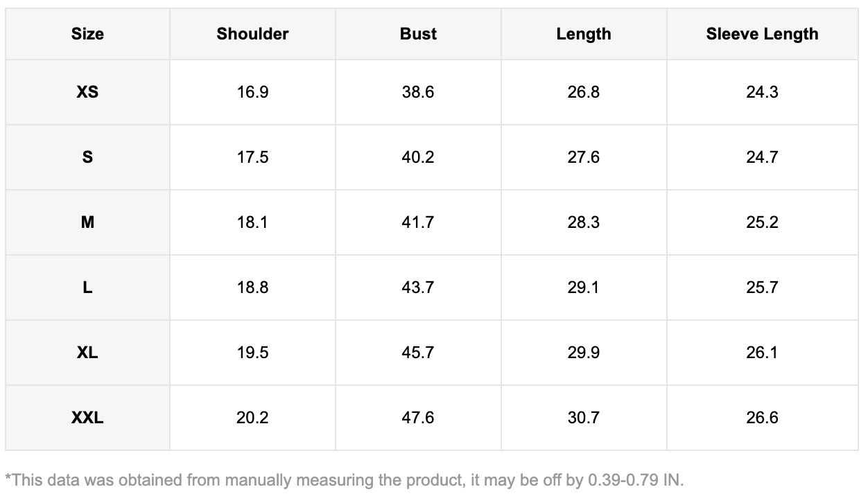
Task: Click the 16.9 shoulder value for XS
Action: 252,92
